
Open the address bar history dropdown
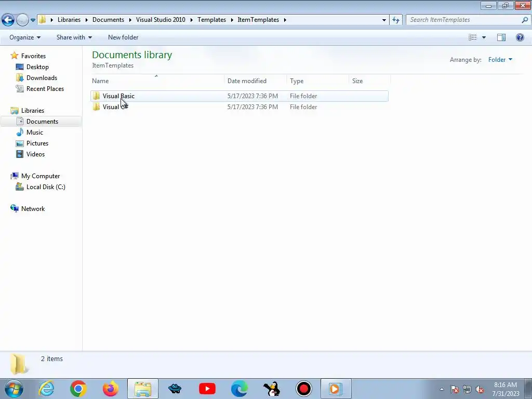pos(384,20)
